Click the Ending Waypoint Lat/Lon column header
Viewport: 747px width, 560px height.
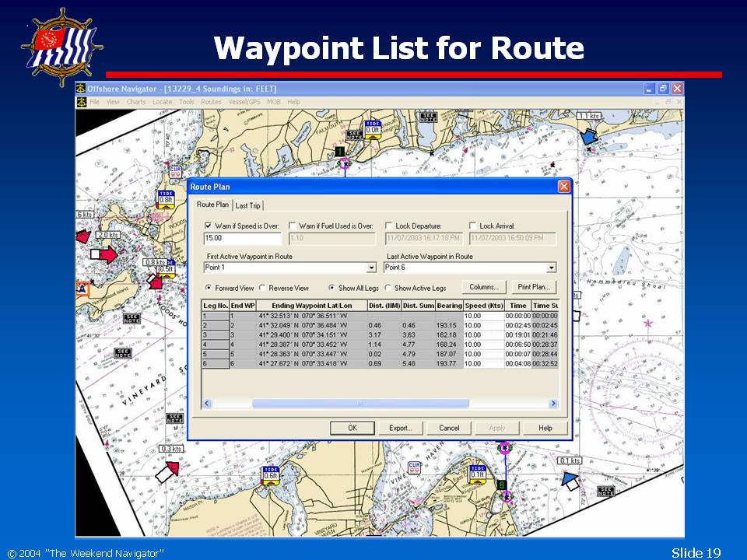click(x=311, y=306)
